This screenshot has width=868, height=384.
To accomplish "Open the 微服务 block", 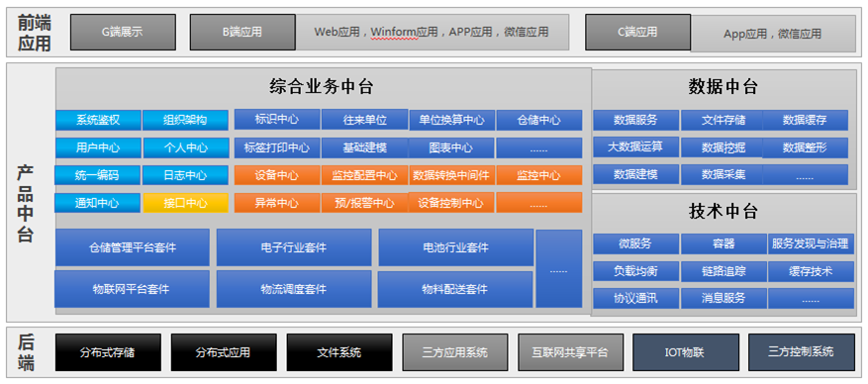I will (x=636, y=243).
